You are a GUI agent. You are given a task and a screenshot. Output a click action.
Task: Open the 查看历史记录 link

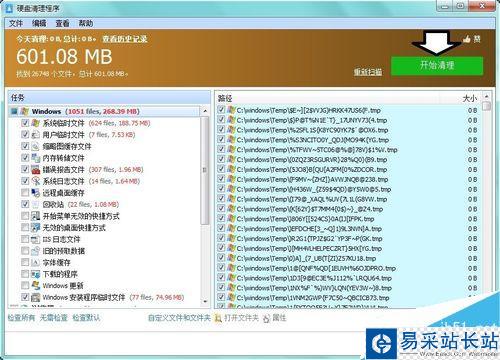point(125,39)
